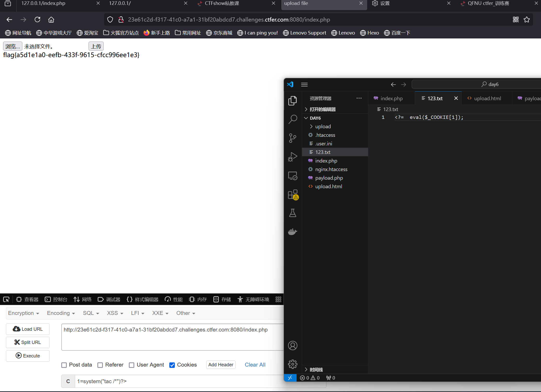Click the Clear All link
Screen dimensions: 541x392
pos(255,365)
